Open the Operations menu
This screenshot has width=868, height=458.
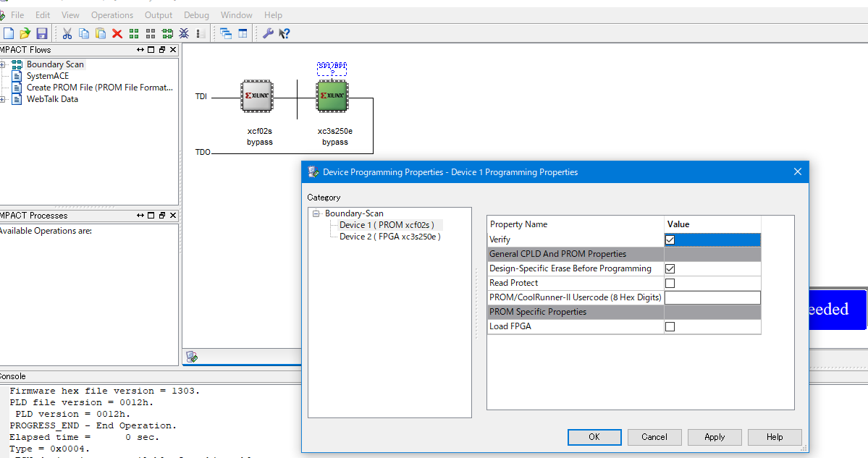coord(112,14)
